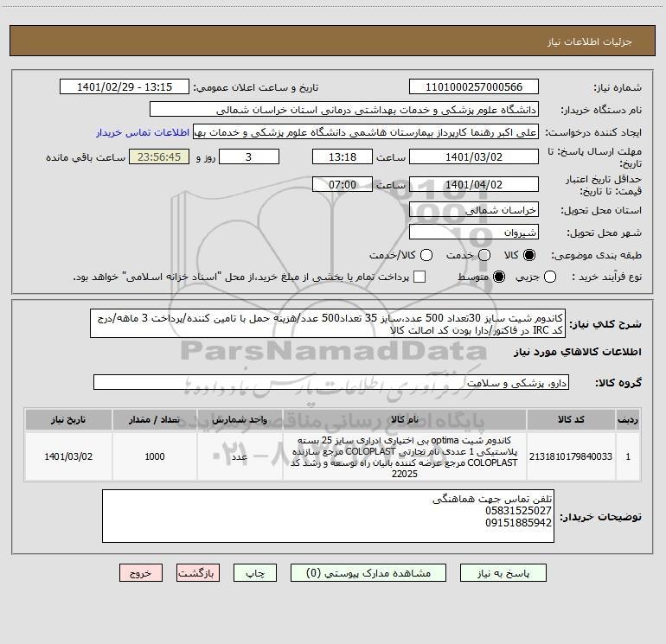Open مشاهده مدارک پیوستی (0) button
666x644 pixels.
pyautogui.click(x=368, y=573)
